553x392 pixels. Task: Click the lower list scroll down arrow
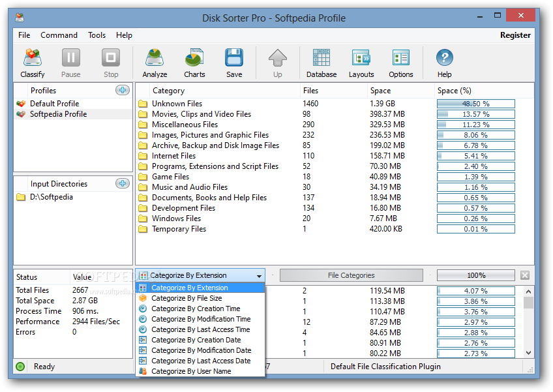coord(528,352)
